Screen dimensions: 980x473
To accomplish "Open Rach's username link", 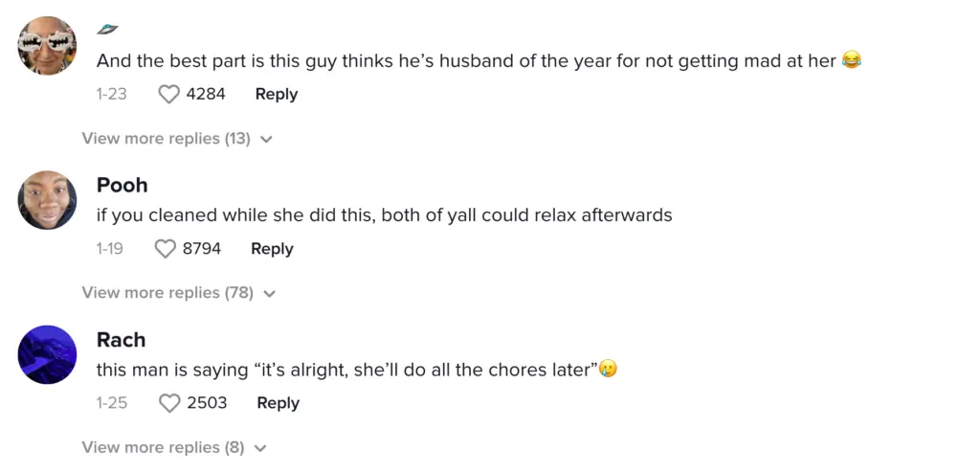I will (x=122, y=340).
